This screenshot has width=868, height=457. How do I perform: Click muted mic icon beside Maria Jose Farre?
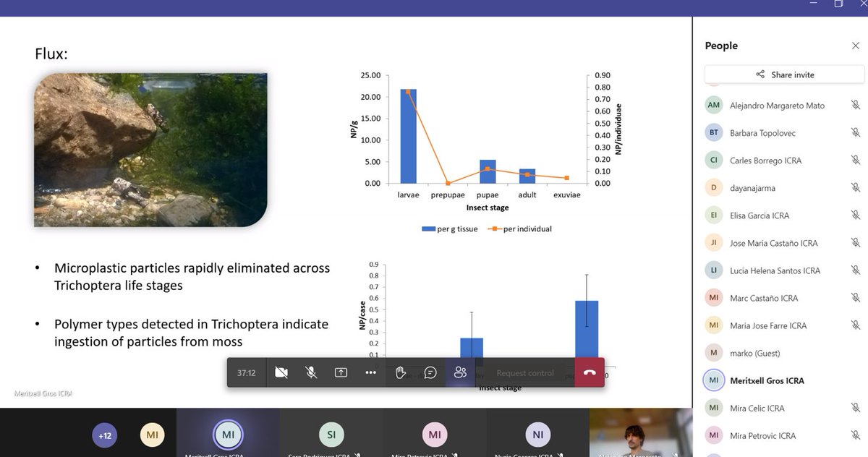[x=855, y=325]
